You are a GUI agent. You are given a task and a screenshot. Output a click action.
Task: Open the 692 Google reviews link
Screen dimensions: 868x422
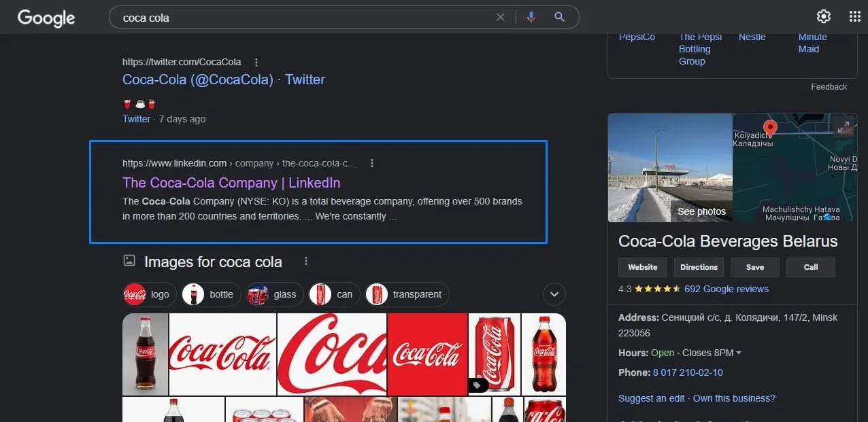pos(727,289)
